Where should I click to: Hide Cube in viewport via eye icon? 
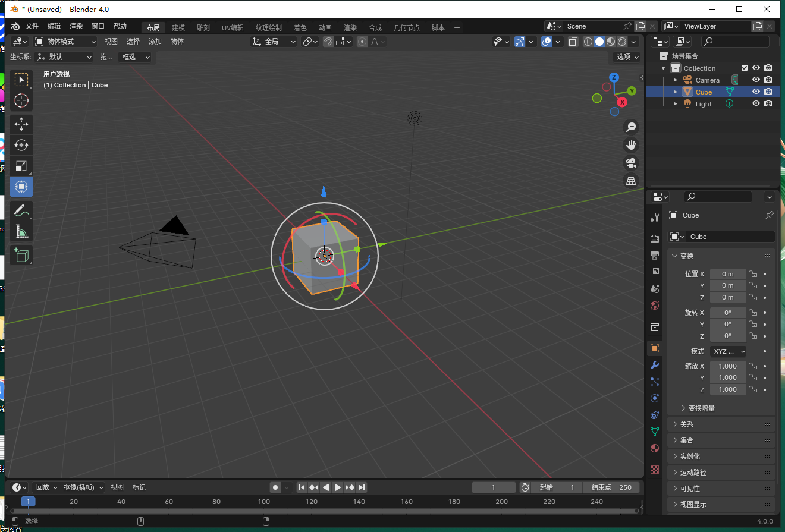point(756,92)
